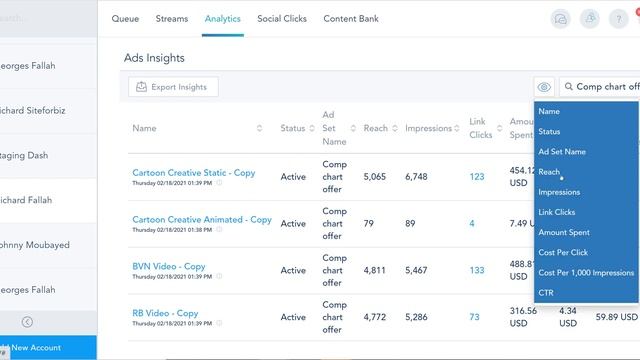Click the search magnifier icon
Image resolution: width=640 pixels, height=360 pixels.
568,87
